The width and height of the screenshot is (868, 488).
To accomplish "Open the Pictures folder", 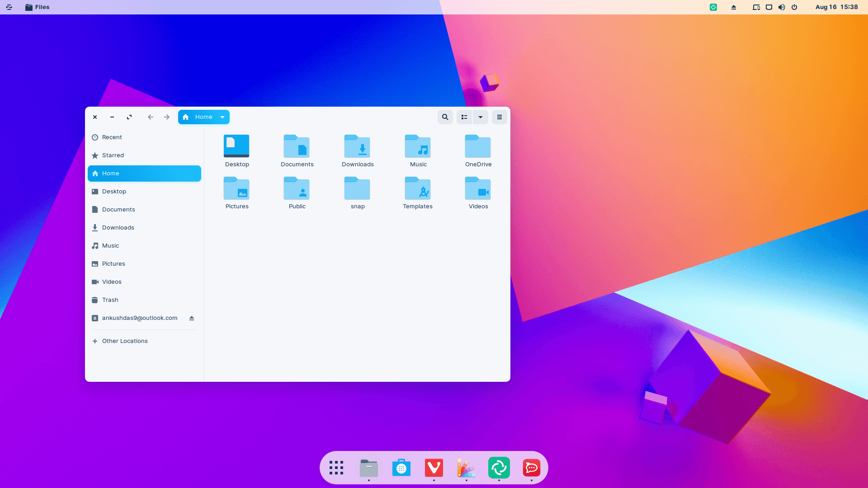I will (237, 191).
